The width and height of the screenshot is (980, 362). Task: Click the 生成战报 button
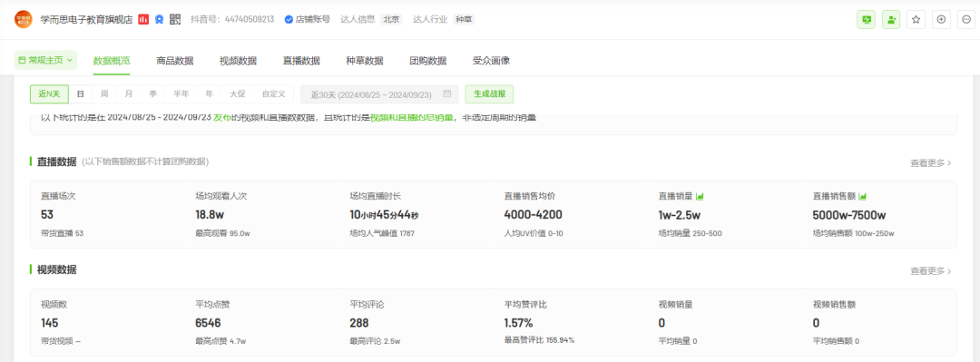coord(489,94)
